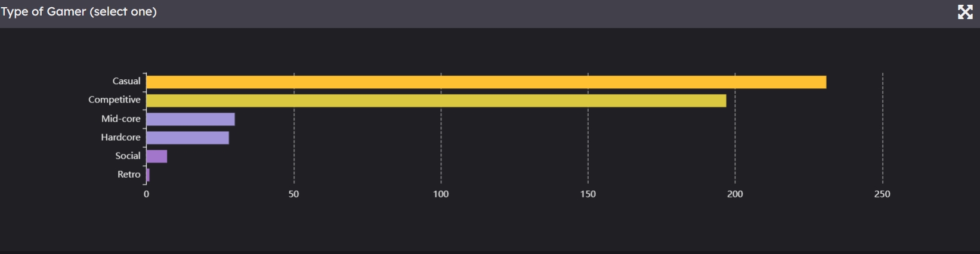This screenshot has height=254, width=980.
Task: Click the Retro axis label
Action: (x=129, y=174)
